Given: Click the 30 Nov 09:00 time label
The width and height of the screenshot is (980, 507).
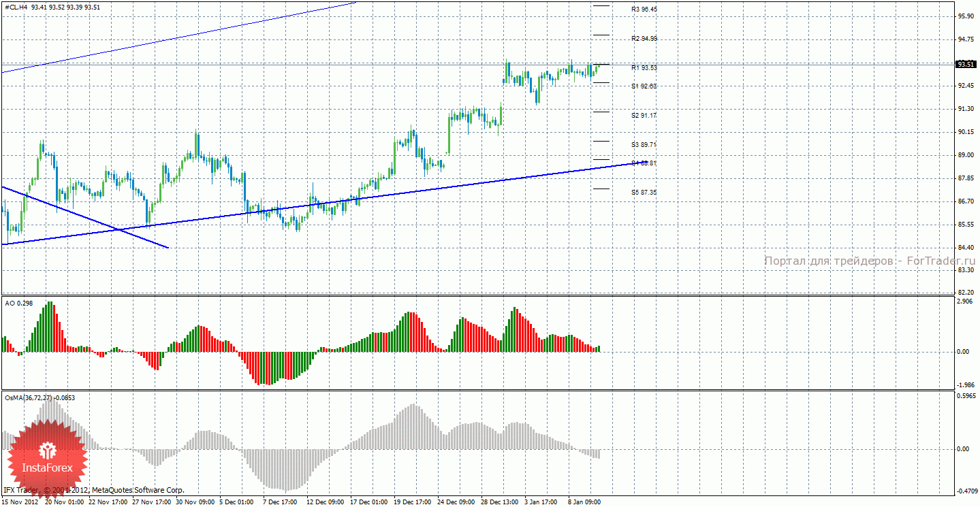Looking at the screenshot, I should pyautogui.click(x=196, y=502).
